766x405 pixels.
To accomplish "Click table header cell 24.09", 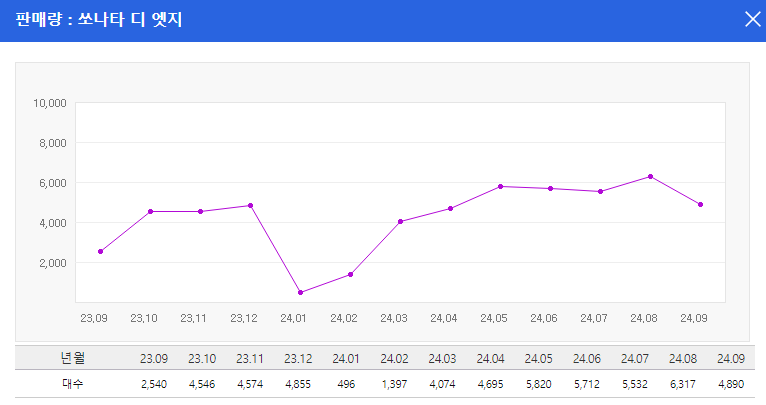I will click(731, 359).
